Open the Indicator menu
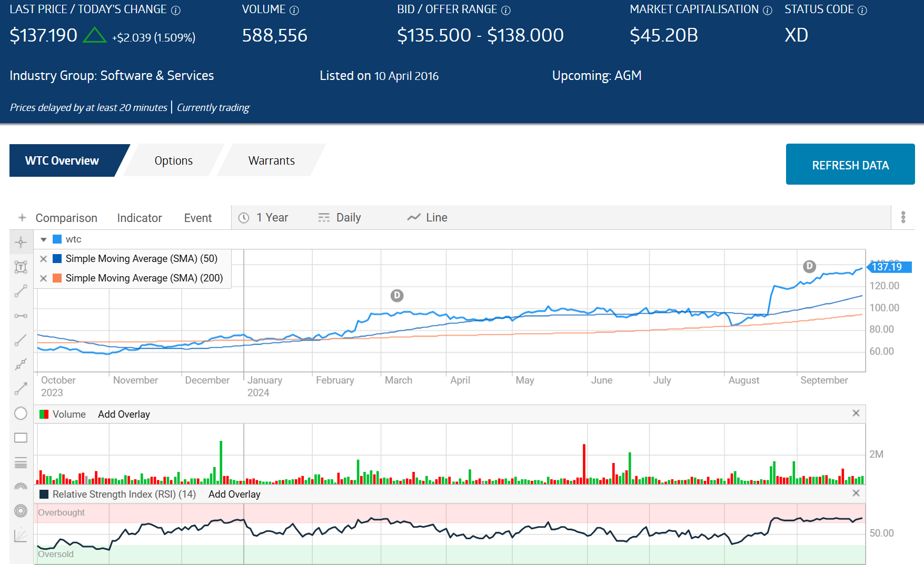The height and width of the screenshot is (565, 924). [140, 218]
